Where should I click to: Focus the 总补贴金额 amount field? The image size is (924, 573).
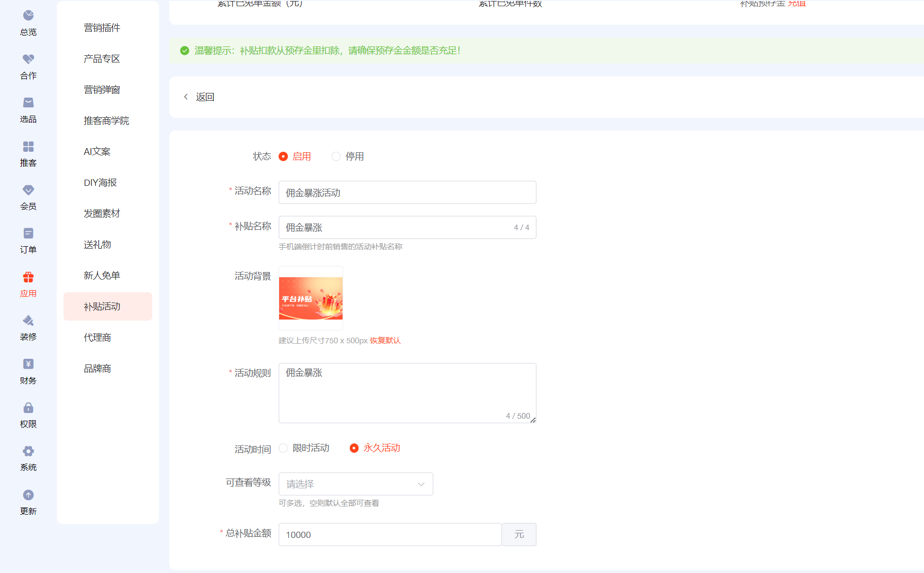[x=390, y=535]
